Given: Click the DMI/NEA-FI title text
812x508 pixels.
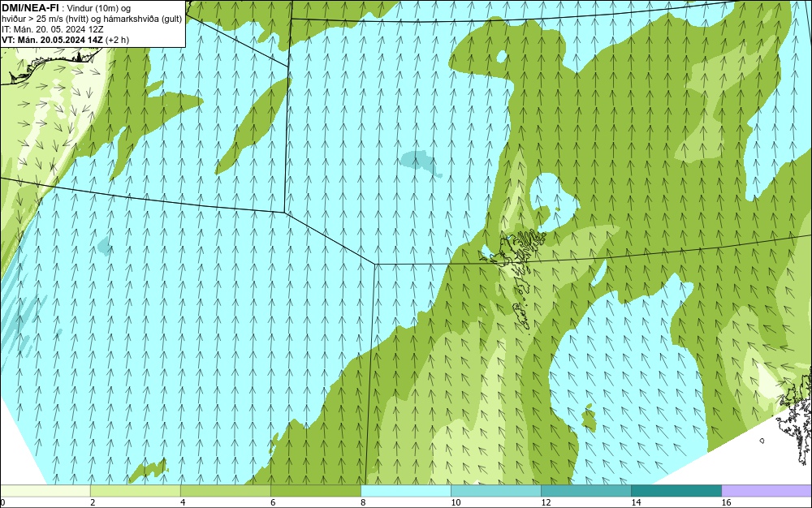Looking at the screenshot, I should pyautogui.click(x=30, y=8).
